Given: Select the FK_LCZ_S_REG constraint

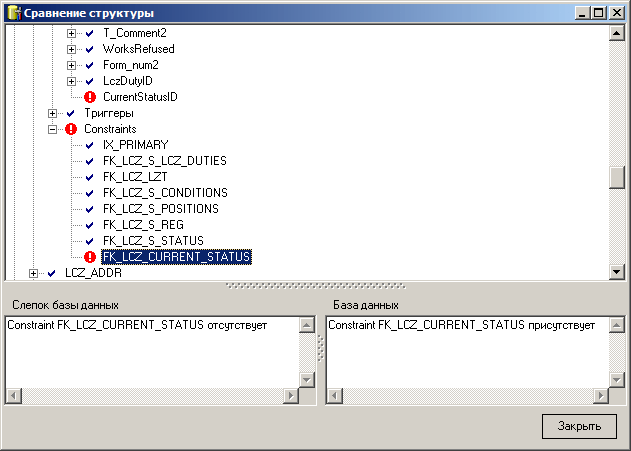Looking at the screenshot, I should [143, 225].
